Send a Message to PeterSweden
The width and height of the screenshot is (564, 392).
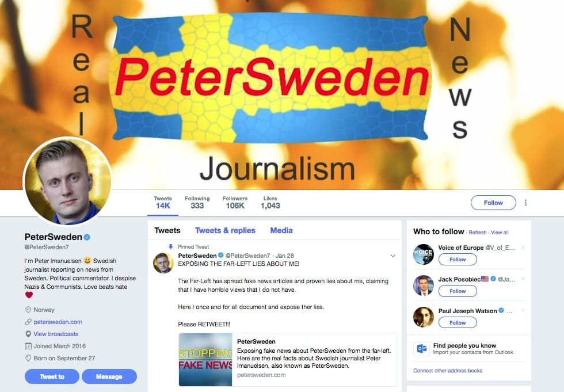[109, 376]
